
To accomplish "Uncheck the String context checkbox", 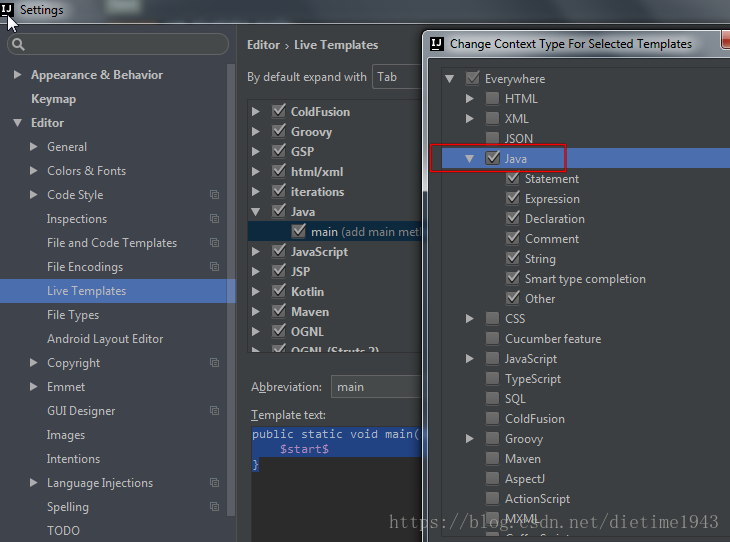I will pyautogui.click(x=513, y=258).
